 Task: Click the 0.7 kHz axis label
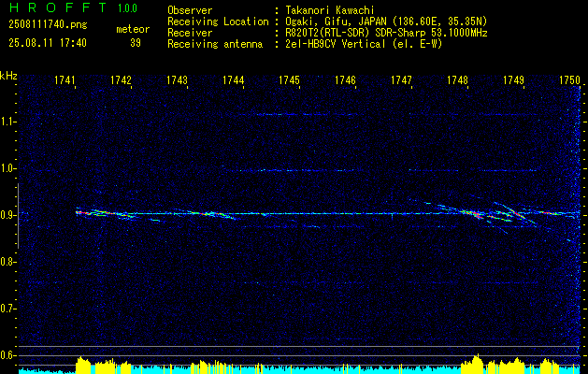(6, 309)
